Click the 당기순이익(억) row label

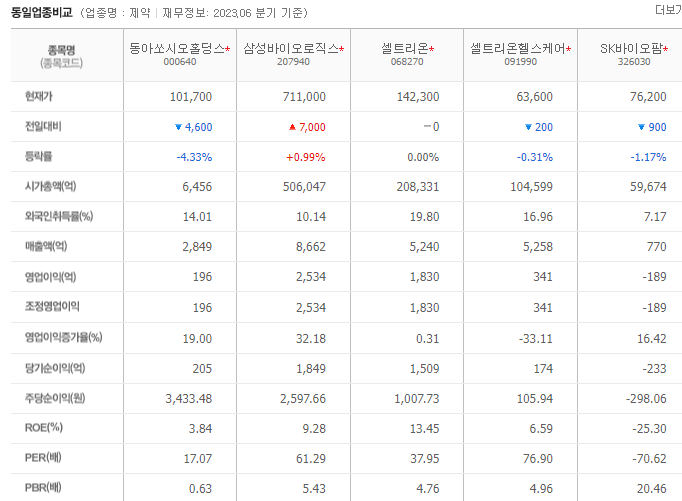[x=55, y=368]
